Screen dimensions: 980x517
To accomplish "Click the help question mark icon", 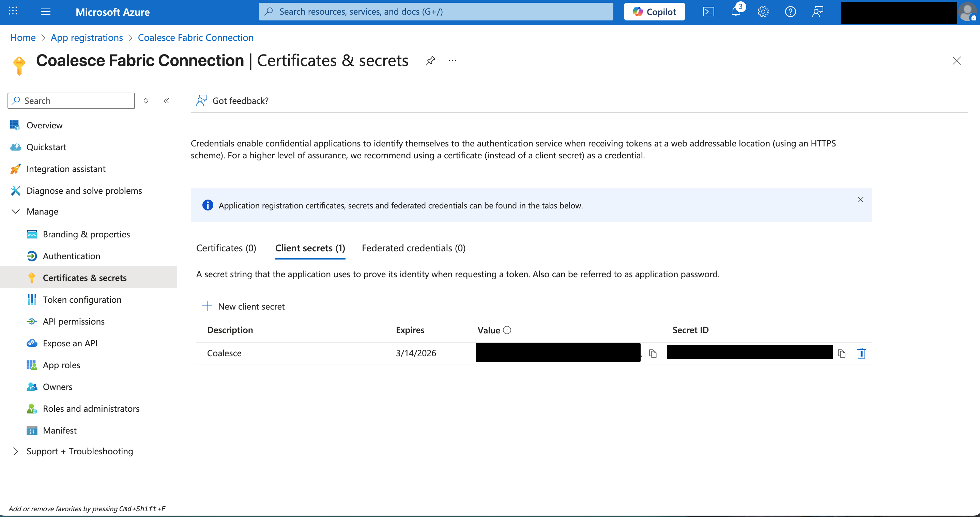I will (790, 12).
